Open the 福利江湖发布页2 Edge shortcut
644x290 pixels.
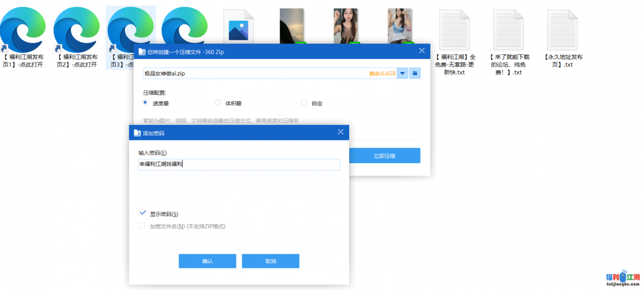click(76, 30)
